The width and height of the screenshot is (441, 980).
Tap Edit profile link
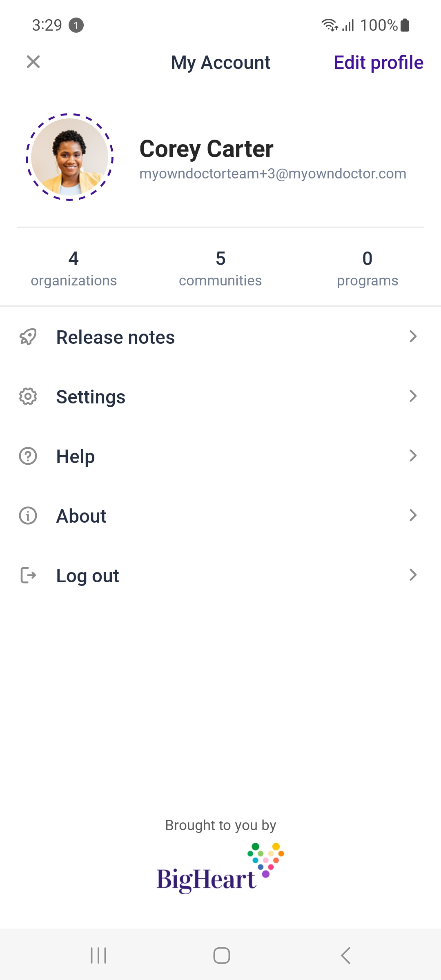379,62
